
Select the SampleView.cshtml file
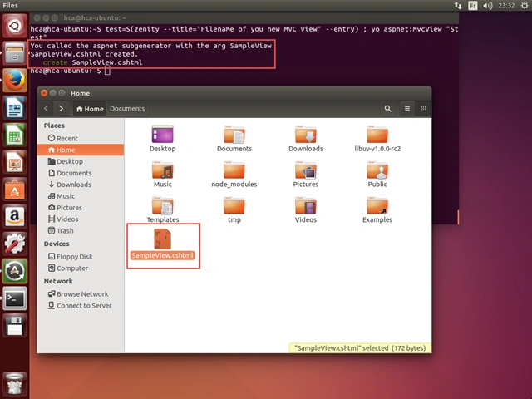click(x=163, y=244)
